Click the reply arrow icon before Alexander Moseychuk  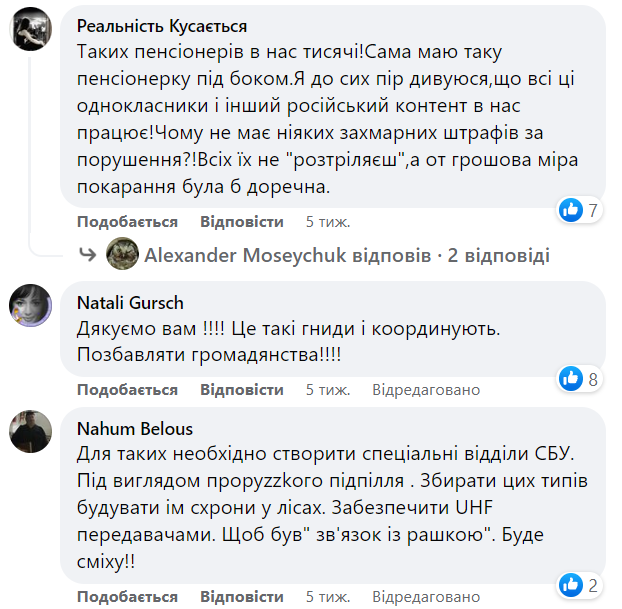(x=88, y=255)
